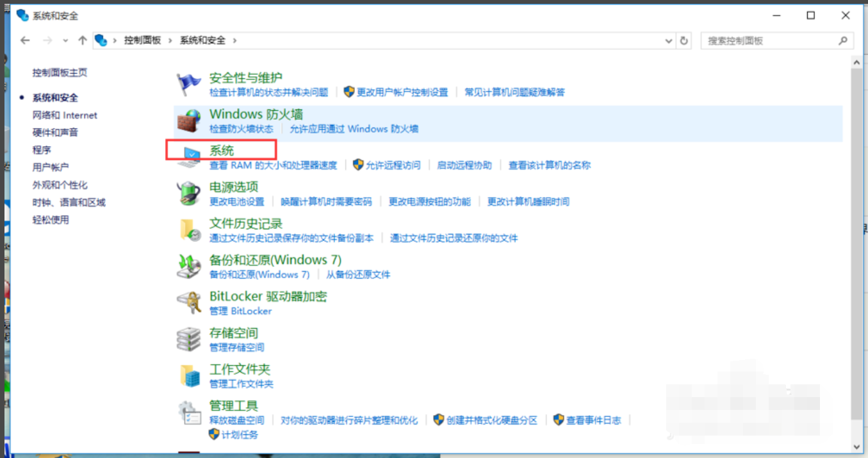Screen dimensions: 868x458
Task: Click the Administrative Tools icon
Action: [x=189, y=412]
